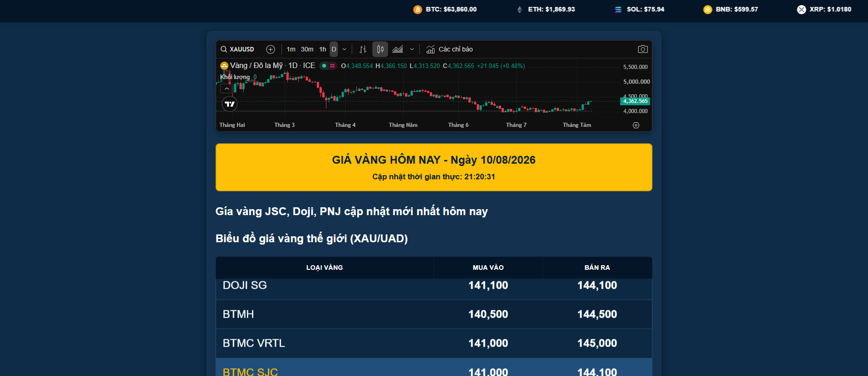Select the 1h interval

click(323, 49)
